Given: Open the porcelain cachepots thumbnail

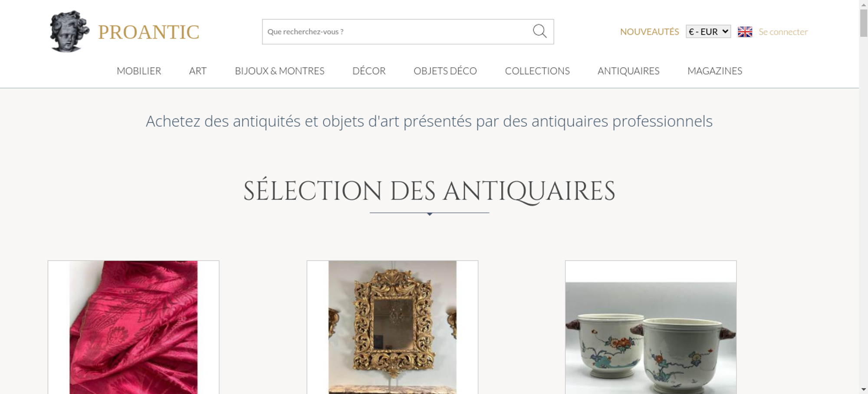Looking at the screenshot, I should (x=651, y=327).
